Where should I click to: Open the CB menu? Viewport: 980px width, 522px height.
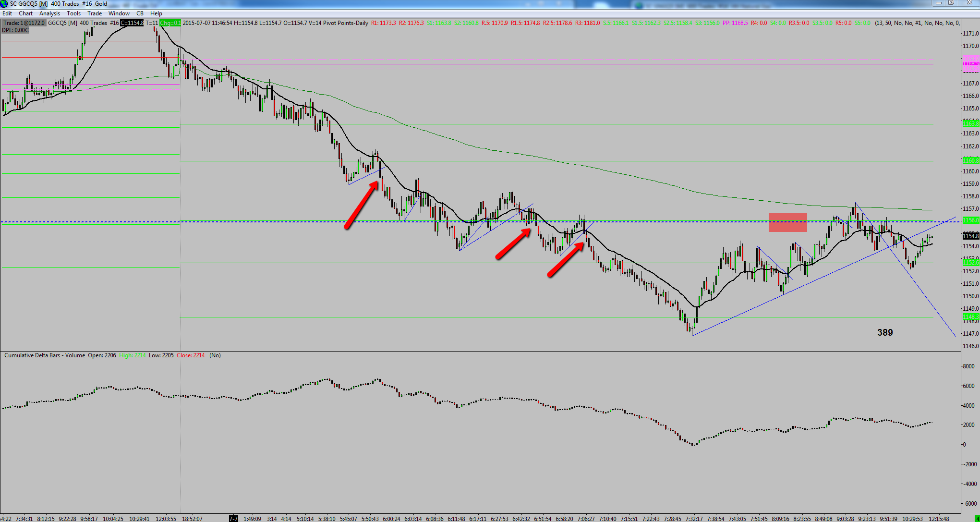tap(140, 13)
